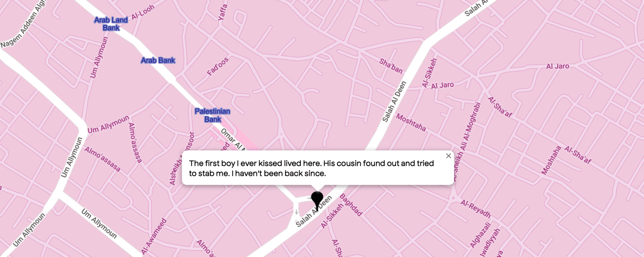Click the Sha'ban street label
This screenshot has width=644, height=257.
[x=391, y=66]
